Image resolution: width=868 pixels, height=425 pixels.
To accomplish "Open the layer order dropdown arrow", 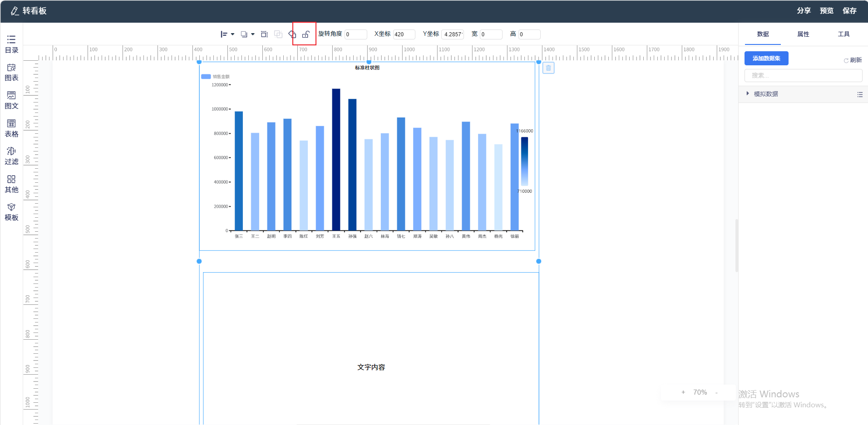I will (x=253, y=34).
